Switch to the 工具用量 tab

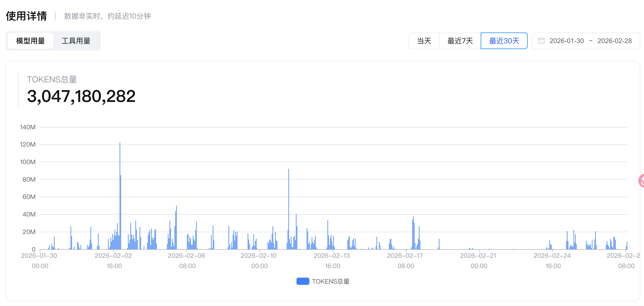click(x=76, y=41)
